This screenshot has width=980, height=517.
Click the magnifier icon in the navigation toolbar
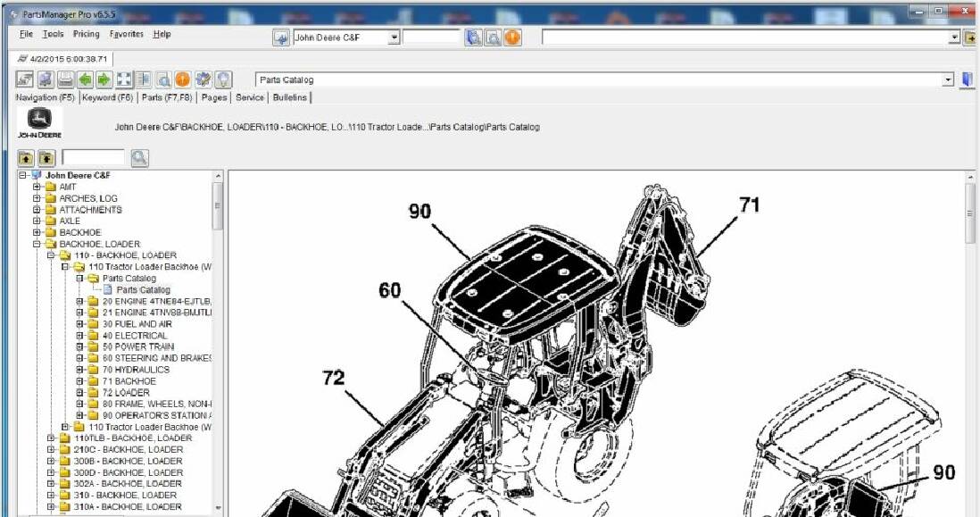pos(163,79)
